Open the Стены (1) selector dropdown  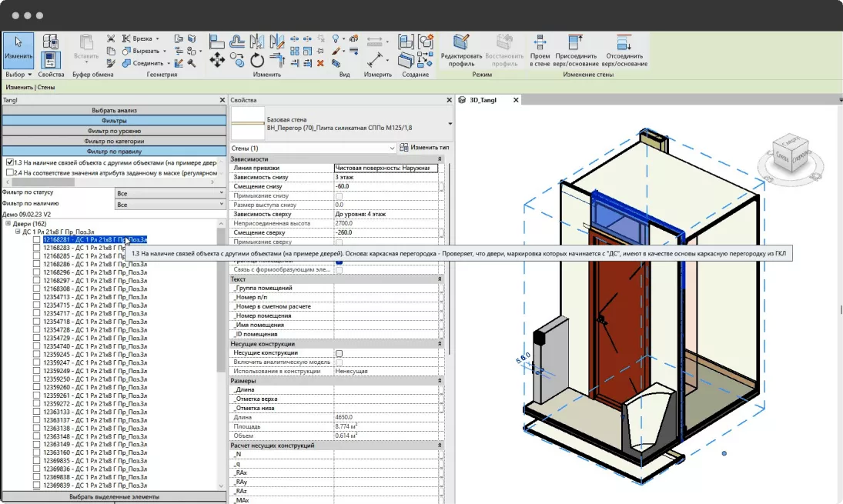click(392, 148)
